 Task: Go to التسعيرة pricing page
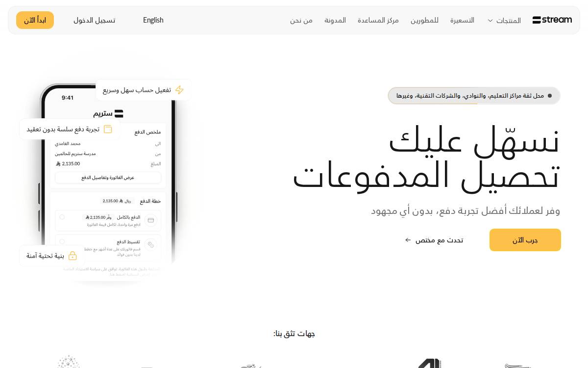(462, 20)
